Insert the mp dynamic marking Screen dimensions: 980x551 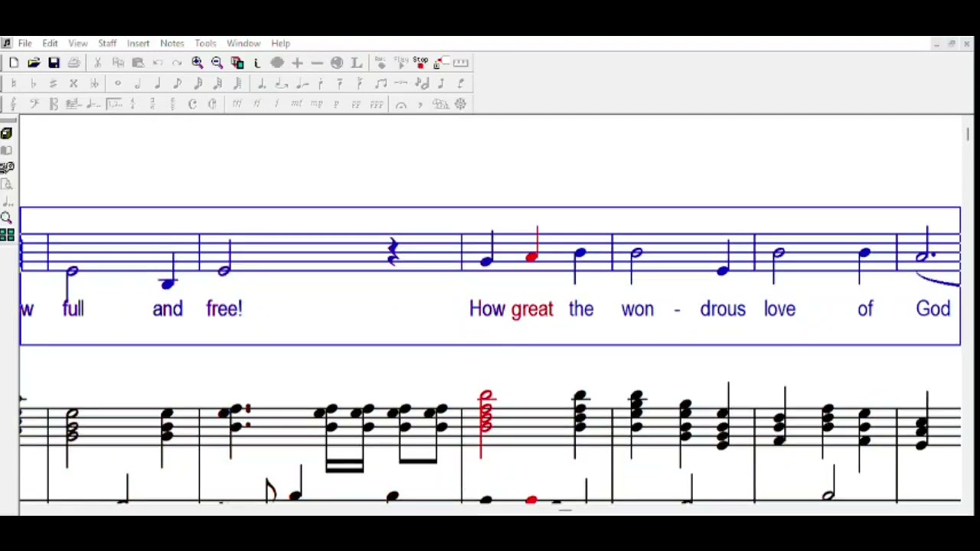(x=316, y=104)
